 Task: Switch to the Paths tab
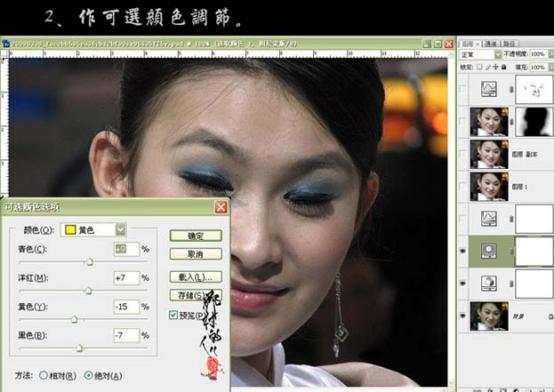510,42
